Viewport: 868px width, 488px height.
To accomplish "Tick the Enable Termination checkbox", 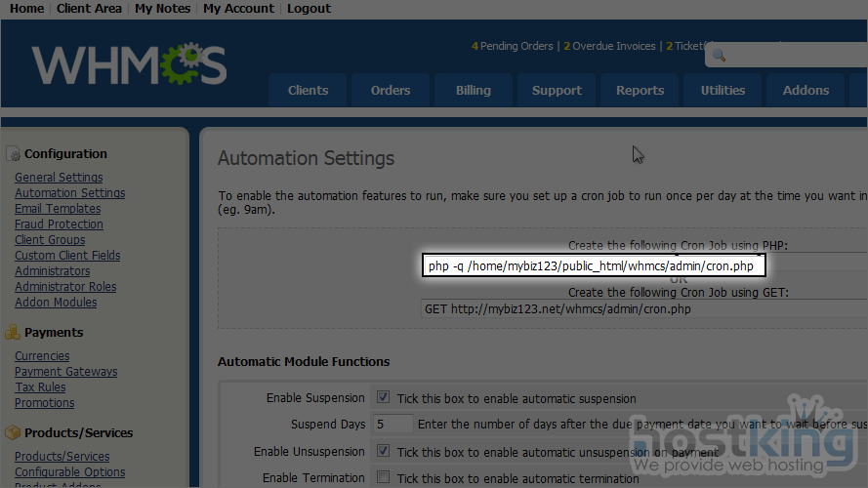I will point(383,478).
